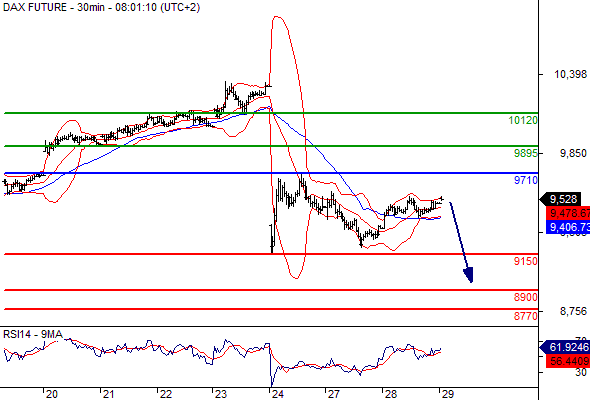
Task: Click the 8900 support level label
Action: pos(526,297)
